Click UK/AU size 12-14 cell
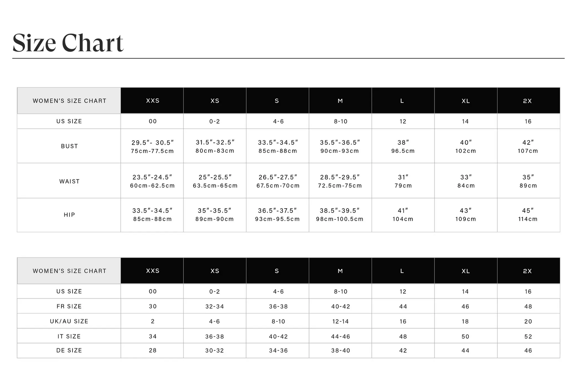This screenshot has width=588, height=387. (x=340, y=322)
